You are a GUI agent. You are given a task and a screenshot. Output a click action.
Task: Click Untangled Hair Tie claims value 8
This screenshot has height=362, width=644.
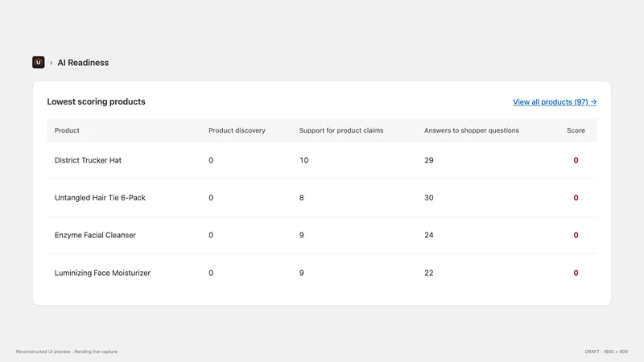coord(301,198)
